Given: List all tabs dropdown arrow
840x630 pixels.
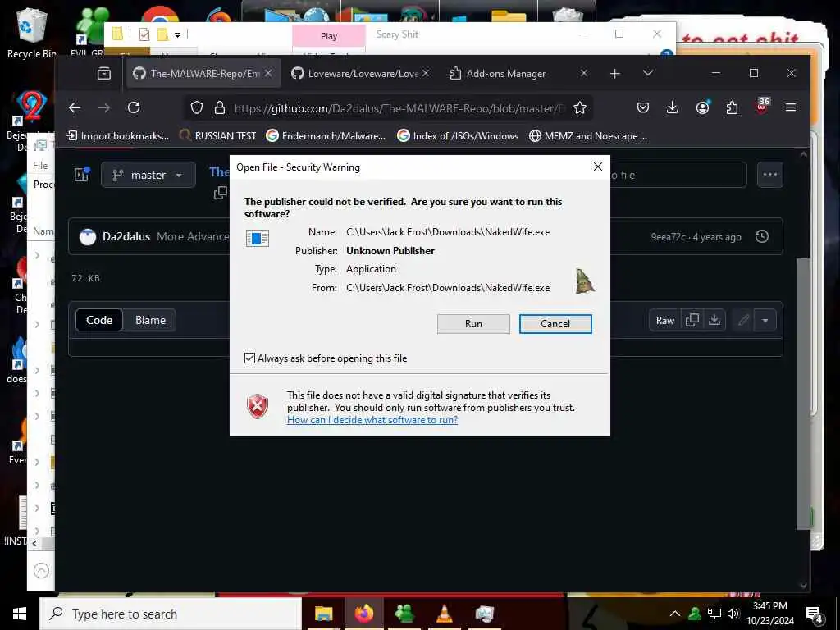Looking at the screenshot, I should point(648,73).
